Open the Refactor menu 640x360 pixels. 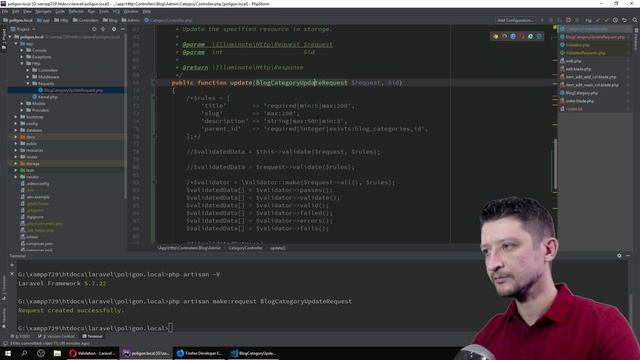(x=76, y=12)
